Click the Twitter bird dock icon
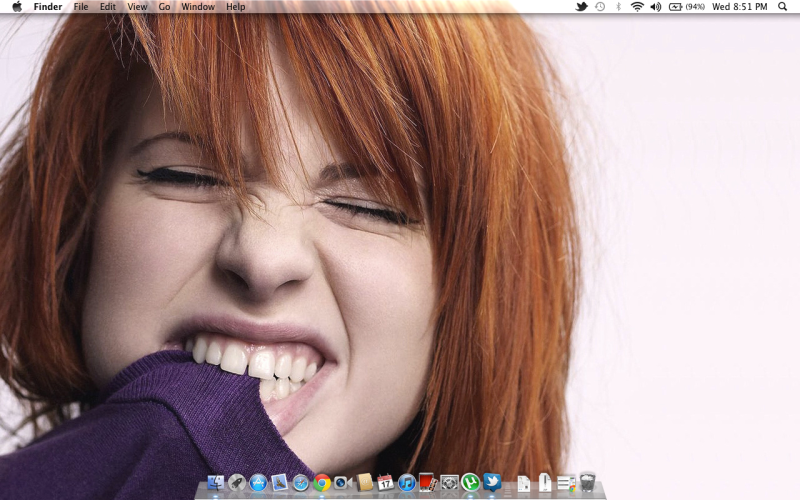Image resolution: width=800 pixels, height=500 pixels. 491,483
